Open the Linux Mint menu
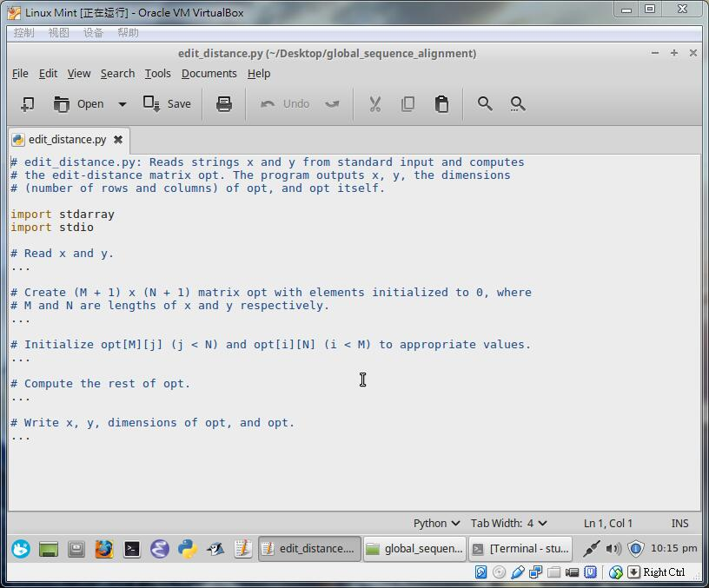The image size is (709, 588). click(19, 549)
